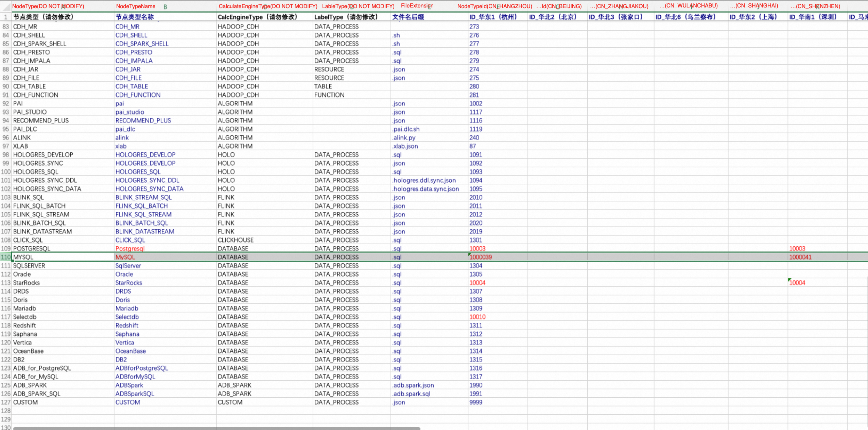
Task: Click the StarRocks Shenzhen cell showing 10004
Action: 817,283
